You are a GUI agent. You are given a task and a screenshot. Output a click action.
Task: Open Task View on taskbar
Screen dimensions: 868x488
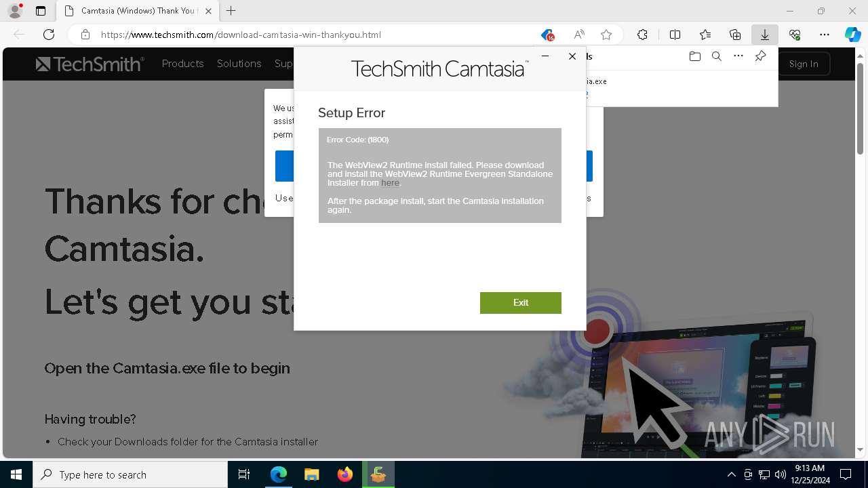(x=244, y=474)
